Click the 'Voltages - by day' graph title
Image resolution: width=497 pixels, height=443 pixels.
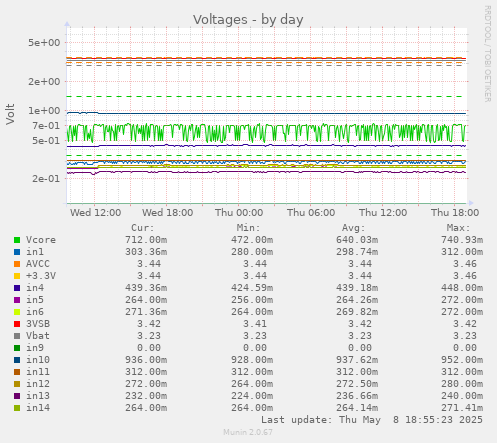click(x=248, y=20)
